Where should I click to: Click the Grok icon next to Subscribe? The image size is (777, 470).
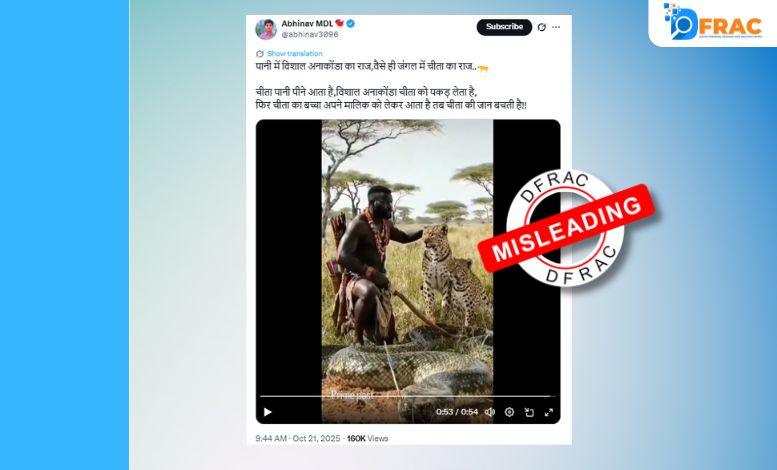coord(542,27)
